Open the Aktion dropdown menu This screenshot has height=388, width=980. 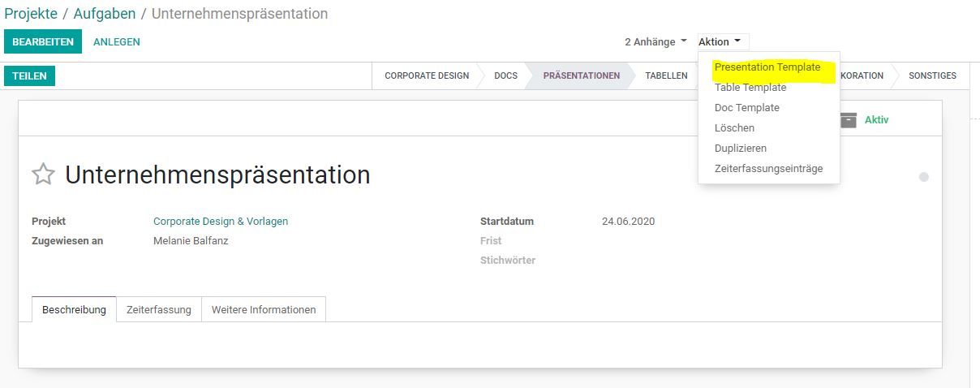pos(720,41)
